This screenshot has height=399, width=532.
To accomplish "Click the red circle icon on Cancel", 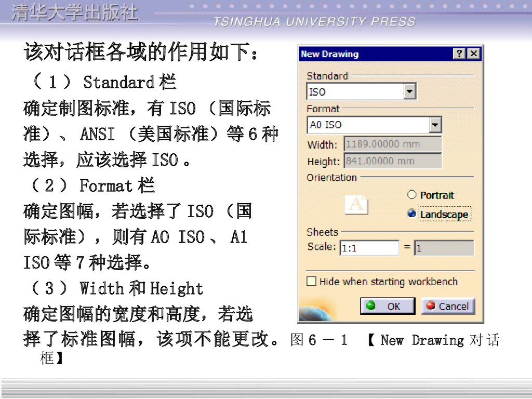I will click(431, 305).
